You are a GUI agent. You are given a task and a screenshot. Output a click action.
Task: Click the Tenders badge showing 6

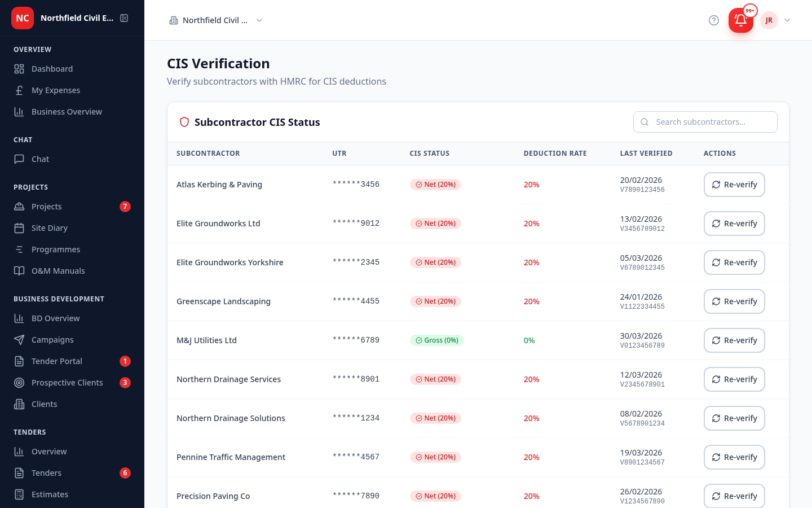pyautogui.click(x=125, y=473)
